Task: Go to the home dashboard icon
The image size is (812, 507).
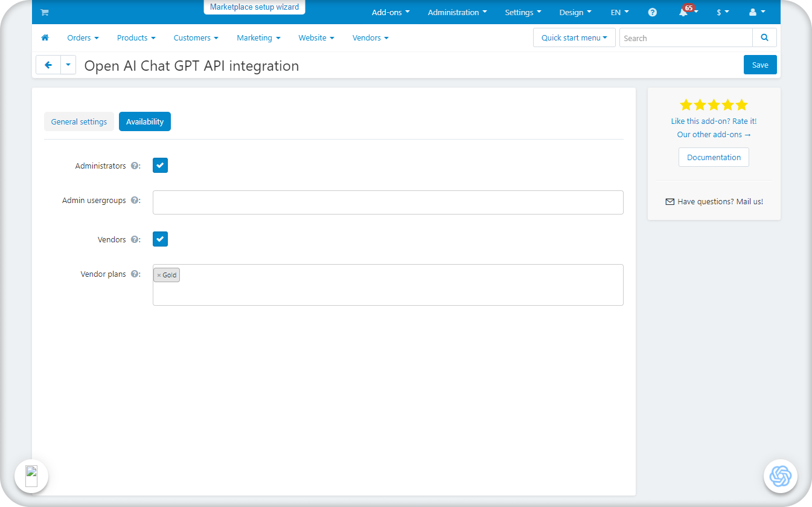Action: [45, 37]
